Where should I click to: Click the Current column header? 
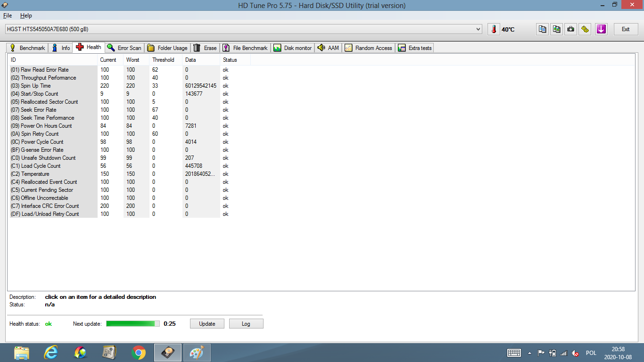(110, 60)
